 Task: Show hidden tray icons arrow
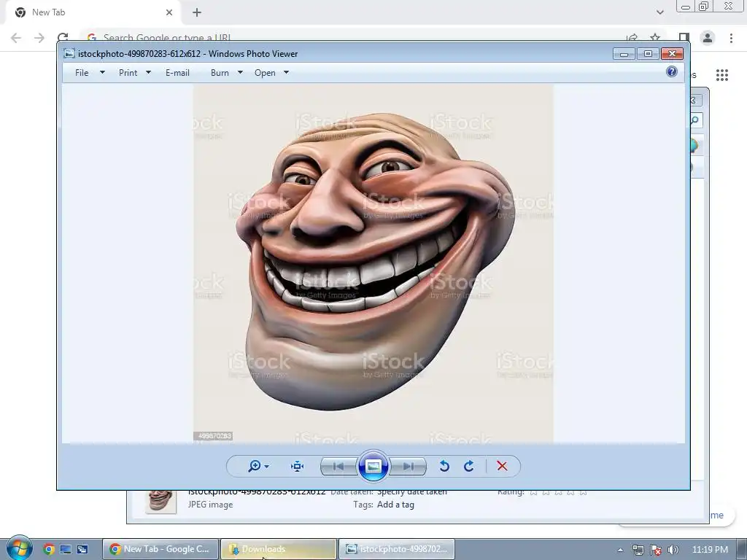[x=620, y=550]
